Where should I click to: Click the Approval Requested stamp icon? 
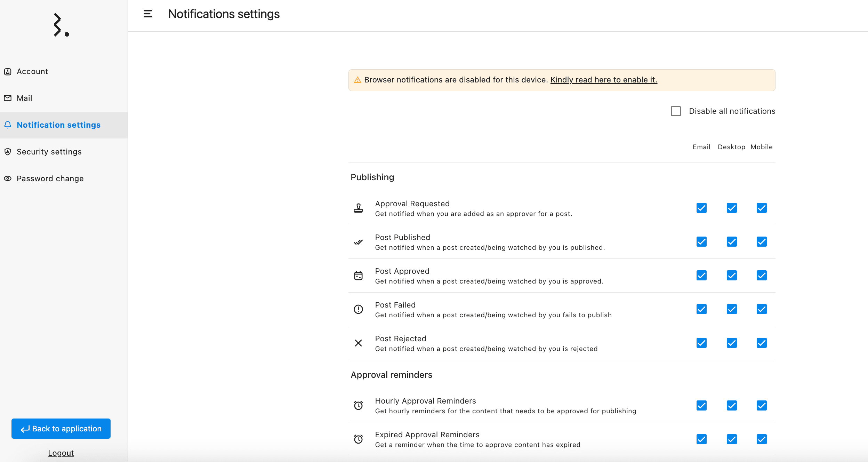point(359,208)
